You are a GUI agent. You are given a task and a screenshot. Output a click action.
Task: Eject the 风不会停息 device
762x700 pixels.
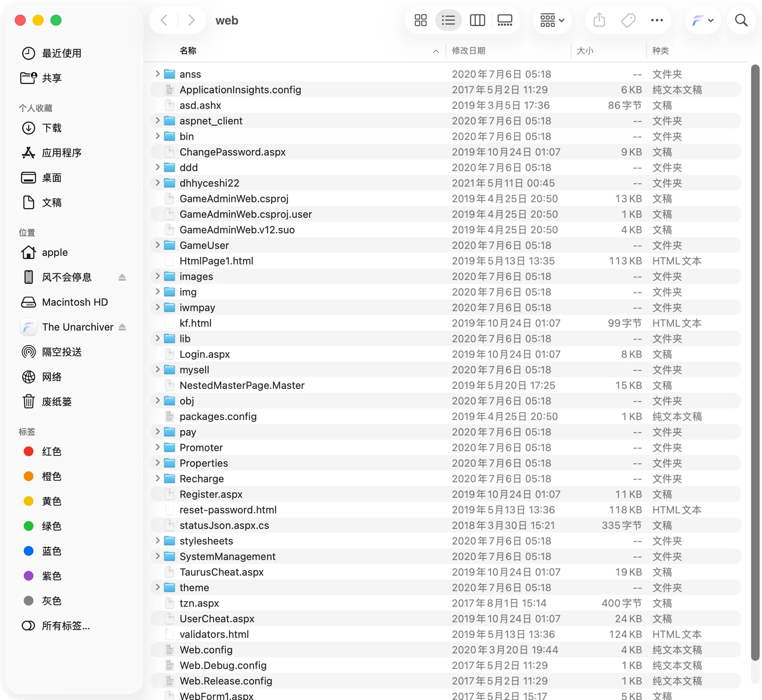pos(122,278)
